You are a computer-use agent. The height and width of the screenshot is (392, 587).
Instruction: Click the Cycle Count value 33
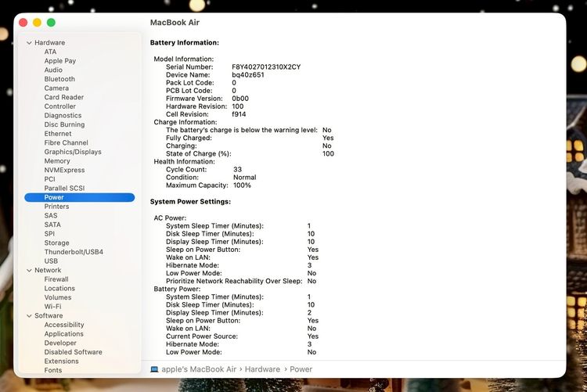point(237,169)
